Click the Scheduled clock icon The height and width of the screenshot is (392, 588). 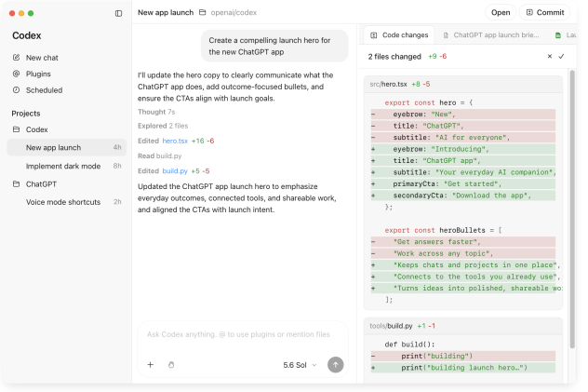[x=16, y=90]
